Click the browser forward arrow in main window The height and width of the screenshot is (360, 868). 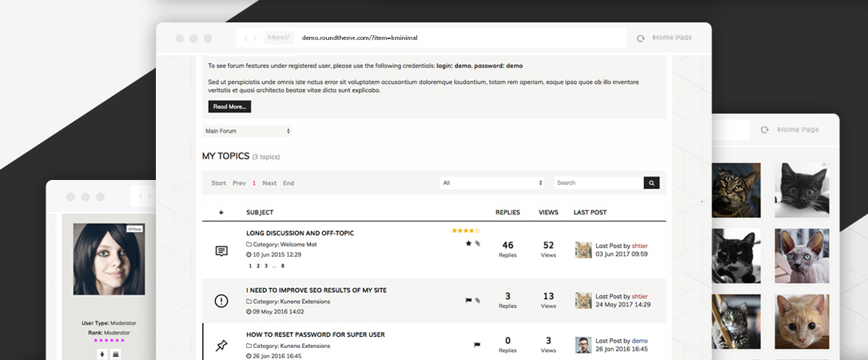(x=255, y=38)
